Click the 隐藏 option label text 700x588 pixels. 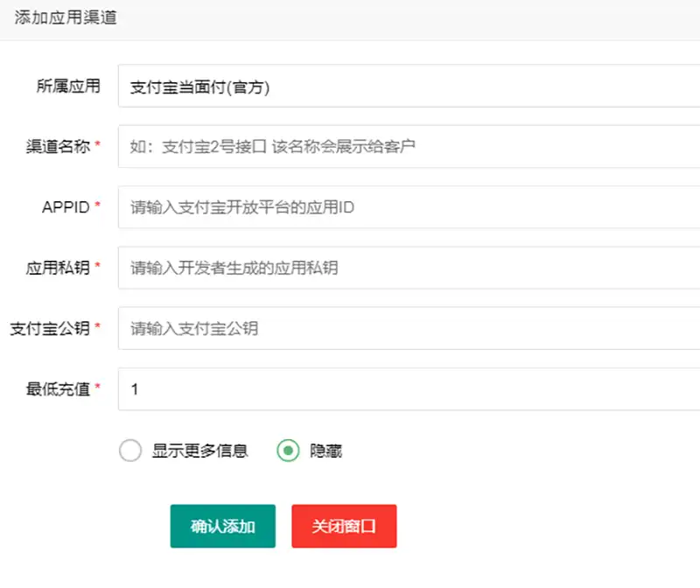tap(325, 451)
